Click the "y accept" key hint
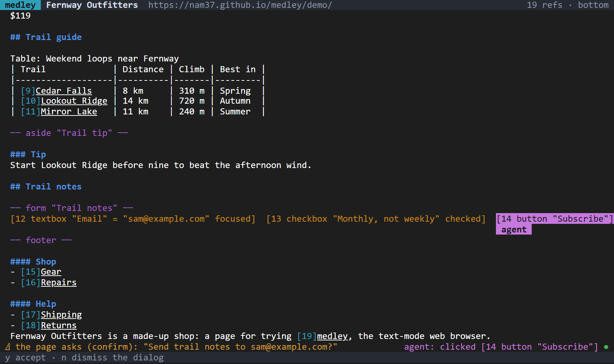 [25, 358]
